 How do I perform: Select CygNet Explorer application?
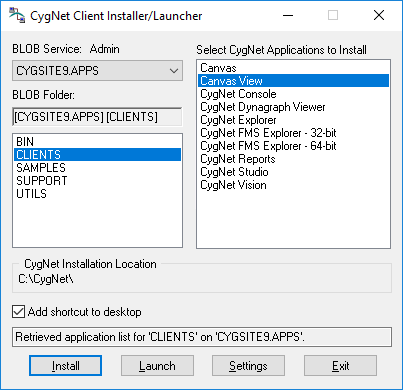coord(293,120)
